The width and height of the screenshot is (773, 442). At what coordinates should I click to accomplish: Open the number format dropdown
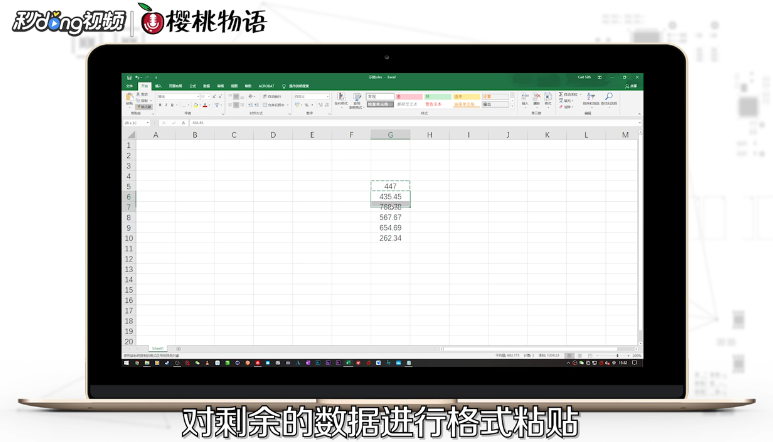[x=327, y=97]
